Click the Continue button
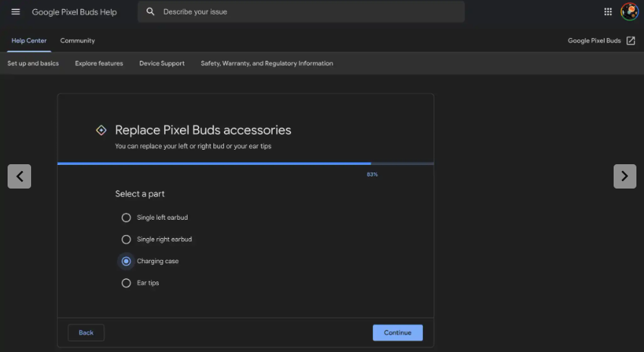Viewport: 644px width, 352px height. [398, 333]
